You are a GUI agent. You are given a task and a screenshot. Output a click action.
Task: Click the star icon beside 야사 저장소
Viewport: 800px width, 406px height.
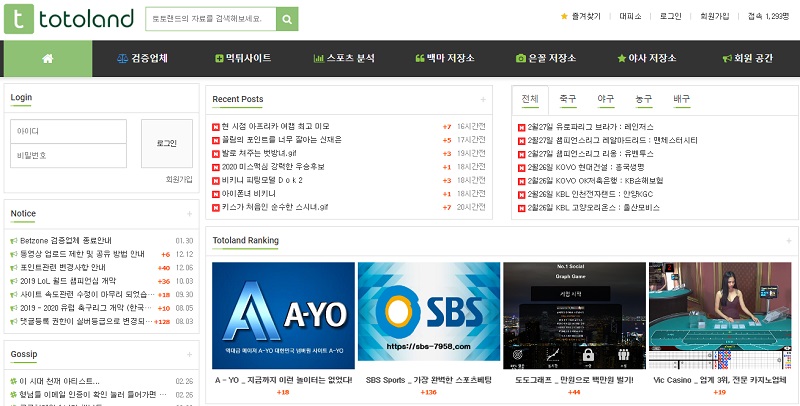[x=621, y=59]
